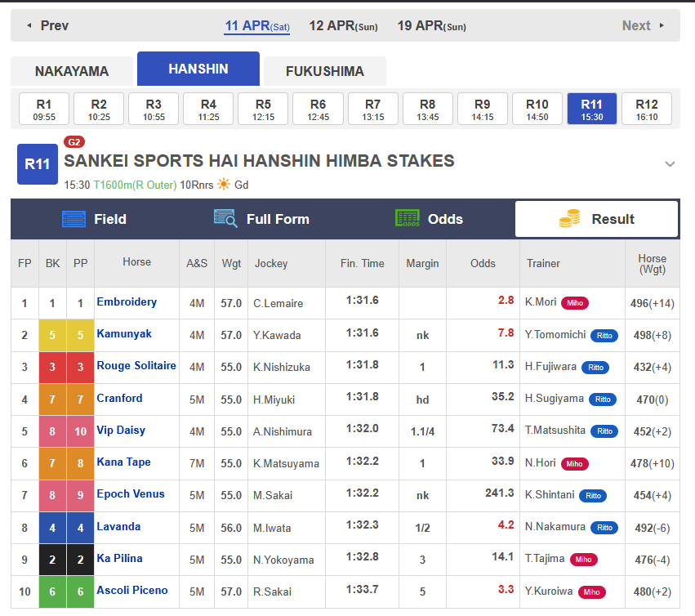Click the Miho badge next to N.Hori
Image resolution: width=695 pixels, height=616 pixels.
pos(574,464)
